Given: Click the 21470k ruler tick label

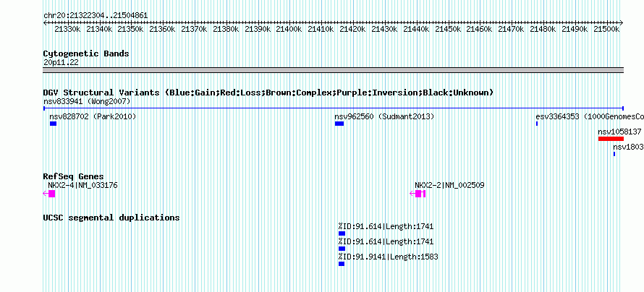Looking at the screenshot, I should pos(511,29).
